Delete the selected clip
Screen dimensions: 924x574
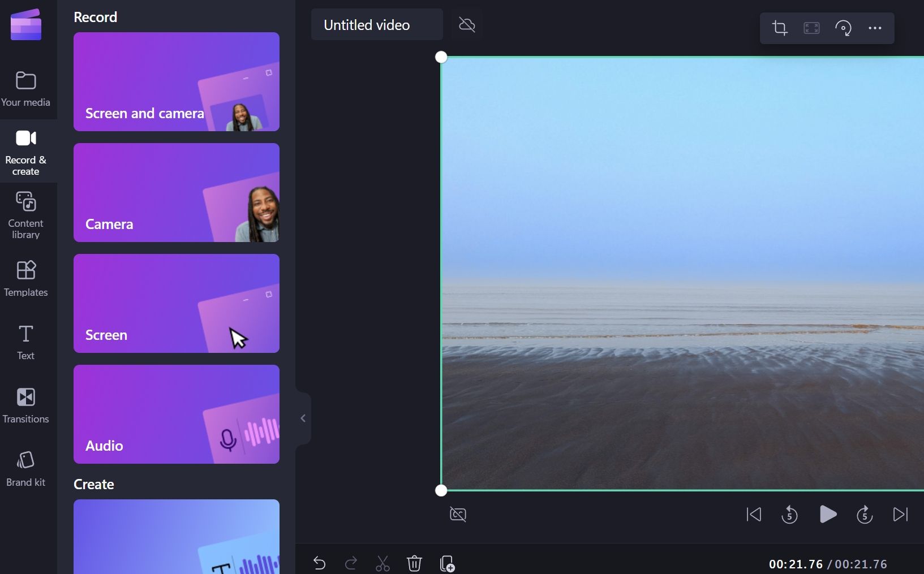click(415, 563)
